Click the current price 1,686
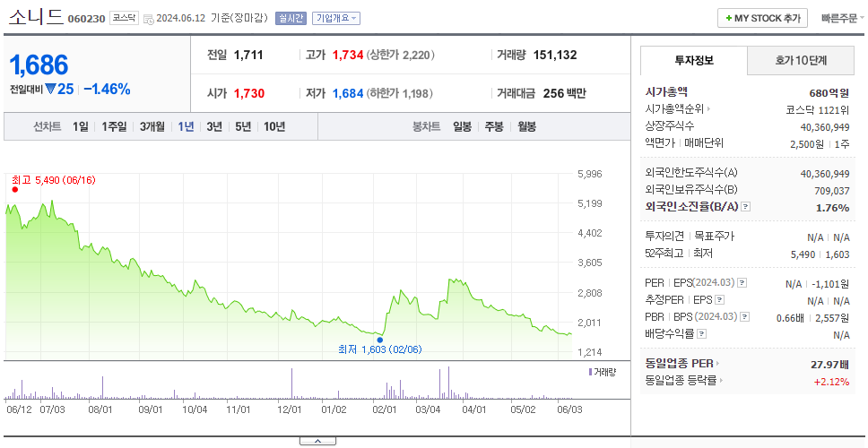Image resolution: width=868 pixels, height=448 pixels. pyautogui.click(x=39, y=65)
